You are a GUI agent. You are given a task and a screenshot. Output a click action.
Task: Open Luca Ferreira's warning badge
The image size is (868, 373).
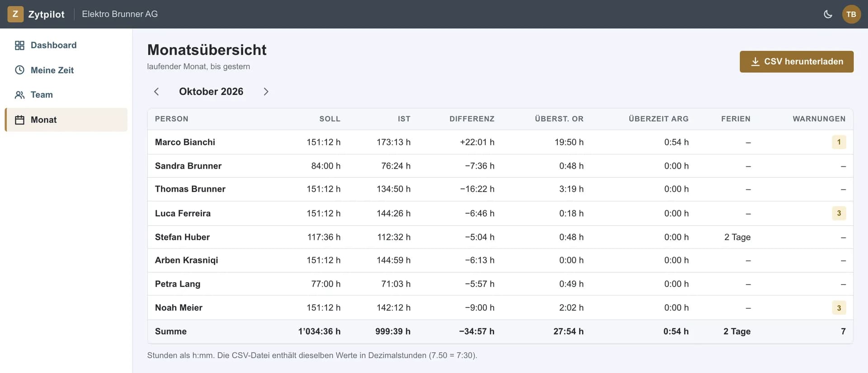pyautogui.click(x=839, y=213)
